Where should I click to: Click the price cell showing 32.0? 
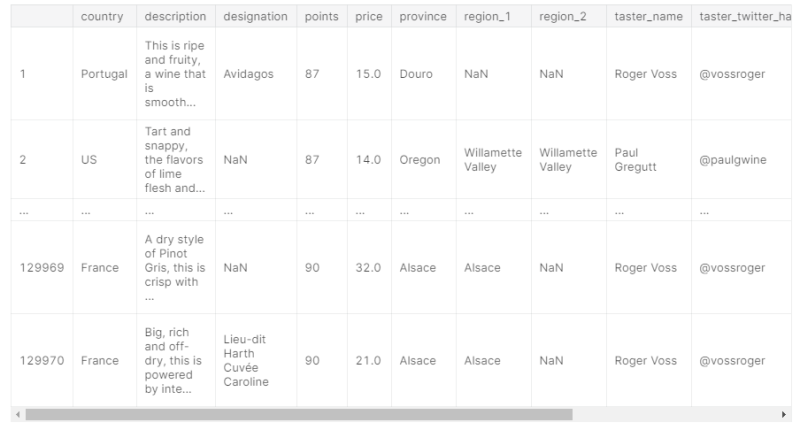pyautogui.click(x=369, y=268)
